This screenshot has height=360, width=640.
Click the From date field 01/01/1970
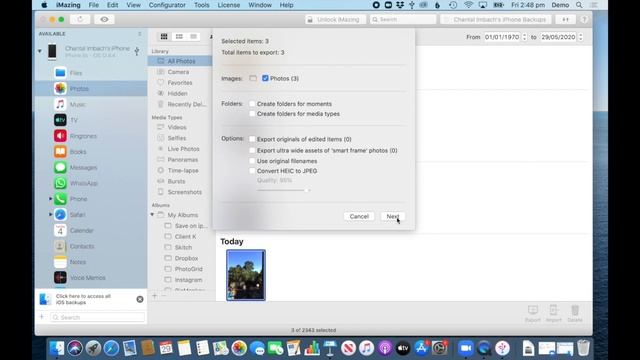point(502,37)
